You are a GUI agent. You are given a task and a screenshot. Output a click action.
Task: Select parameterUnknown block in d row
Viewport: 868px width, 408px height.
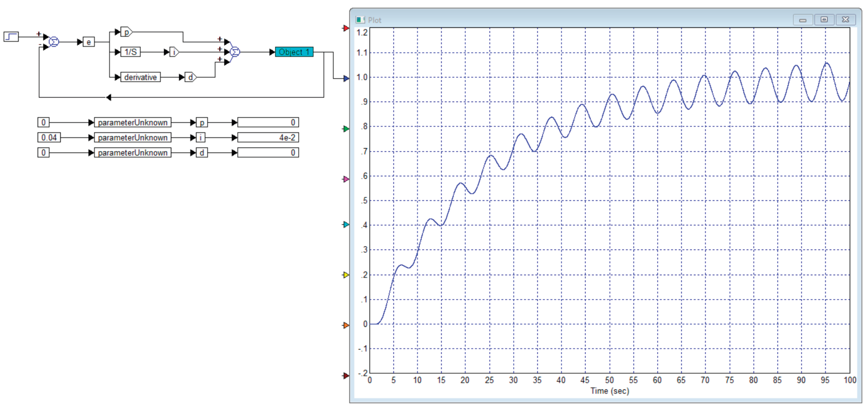133,152
